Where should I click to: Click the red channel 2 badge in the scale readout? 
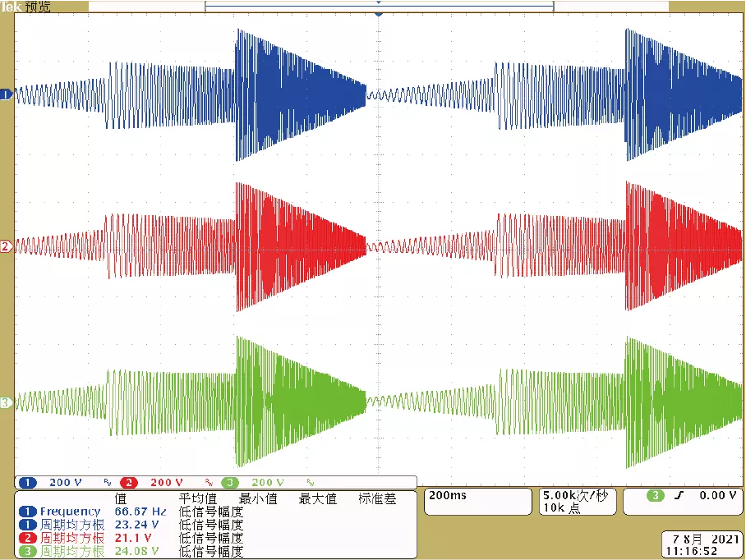[129, 483]
